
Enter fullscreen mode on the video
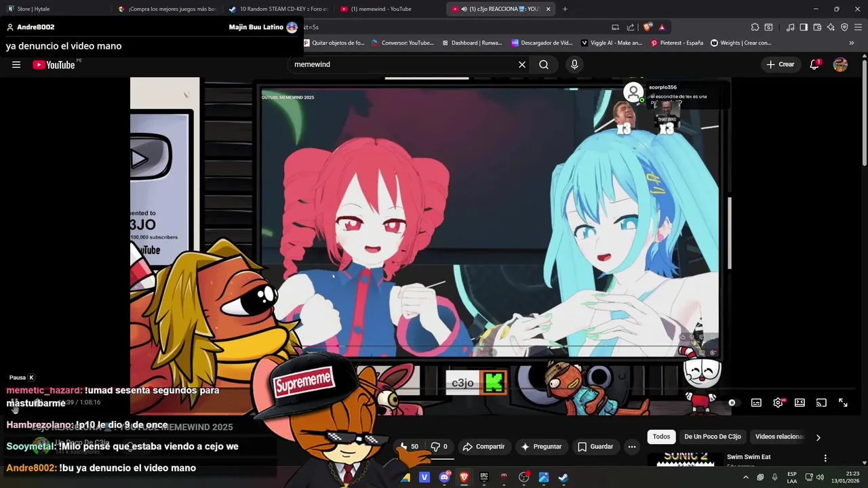[843, 403]
